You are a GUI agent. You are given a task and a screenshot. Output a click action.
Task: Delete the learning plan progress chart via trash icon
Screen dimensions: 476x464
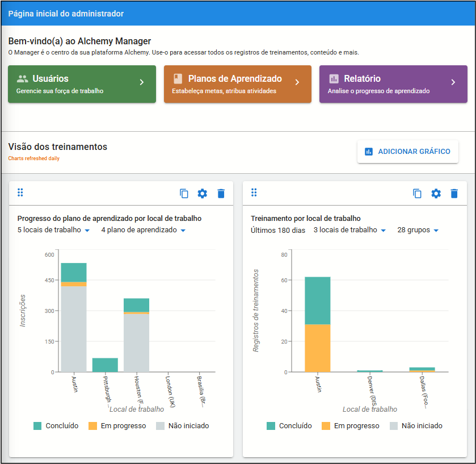click(x=221, y=194)
